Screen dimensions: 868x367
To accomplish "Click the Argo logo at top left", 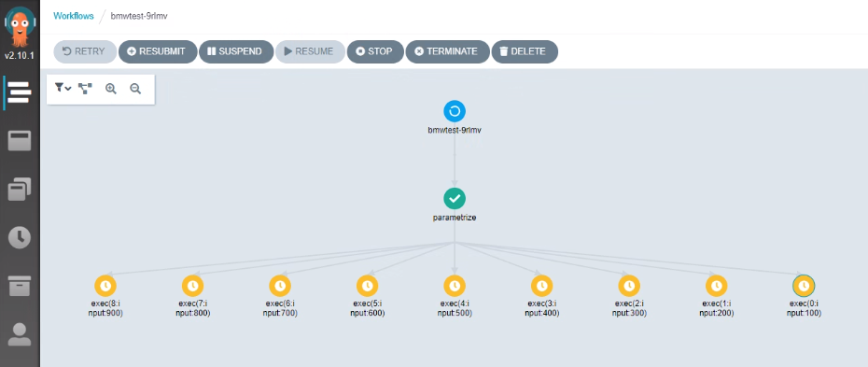I will tap(20, 28).
